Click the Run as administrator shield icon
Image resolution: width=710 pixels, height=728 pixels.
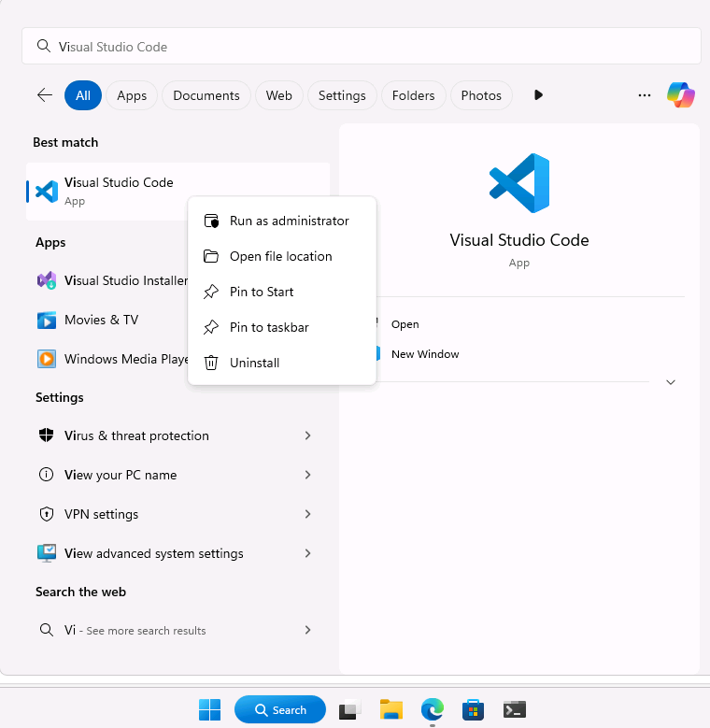(211, 221)
